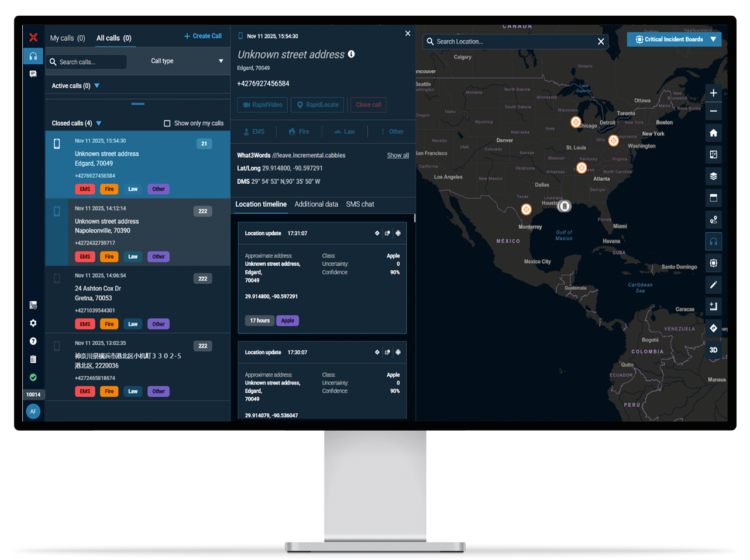Switch map to 3D view
This screenshot has height=560, width=750.
point(713,350)
